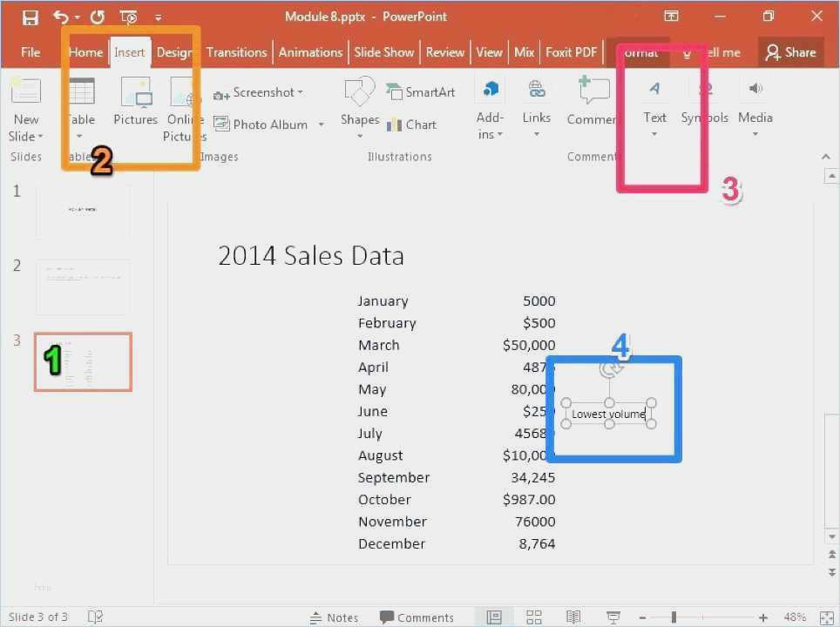Open the Animations tab

pyautogui.click(x=310, y=52)
